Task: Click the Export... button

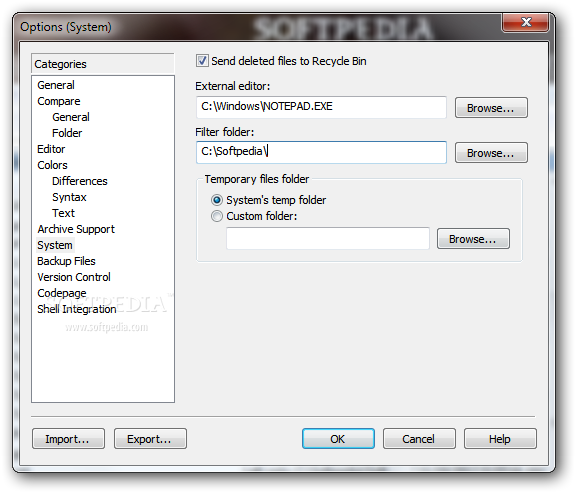Action: (x=150, y=439)
